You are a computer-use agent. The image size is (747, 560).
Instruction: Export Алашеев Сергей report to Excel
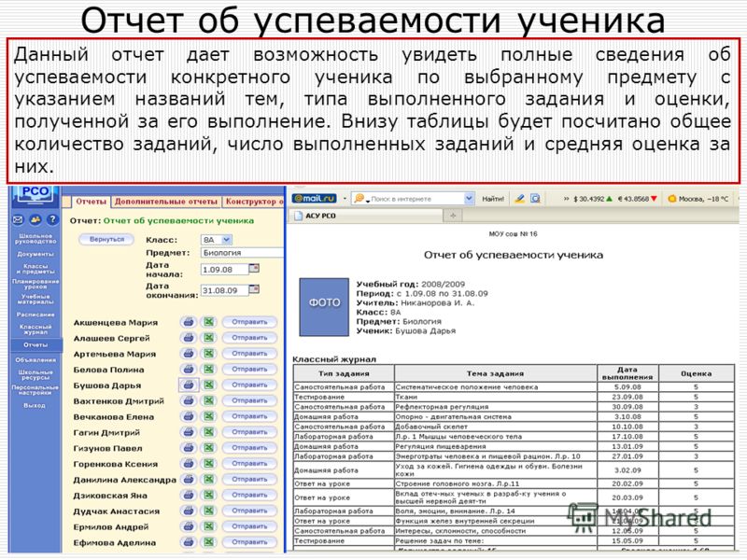pyautogui.click(x=208, y=338)
